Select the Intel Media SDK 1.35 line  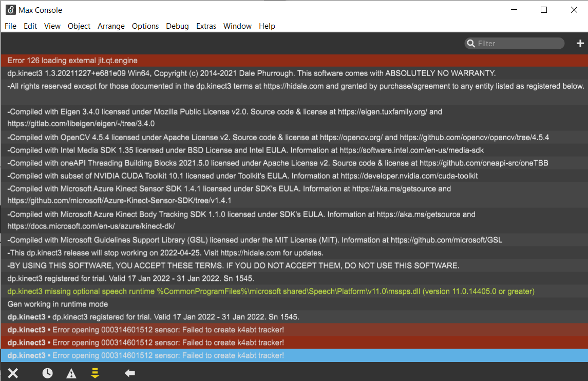(x=294, y=150)
